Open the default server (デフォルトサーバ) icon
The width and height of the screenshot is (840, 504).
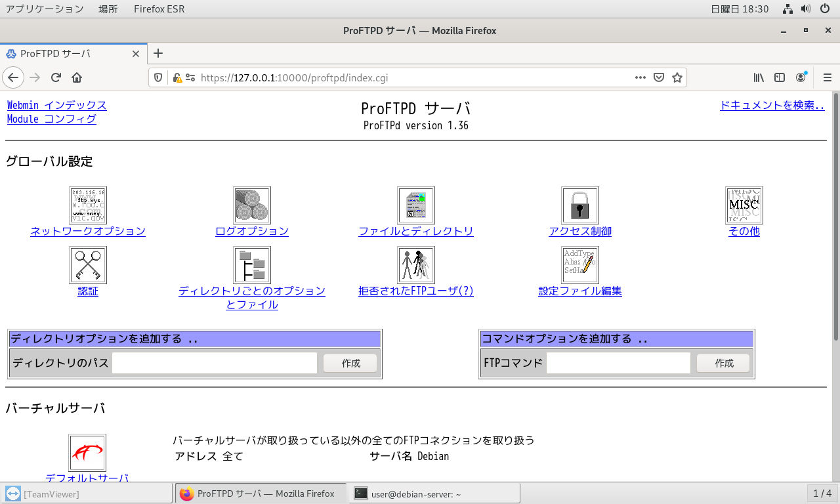(x=87, y=453)
